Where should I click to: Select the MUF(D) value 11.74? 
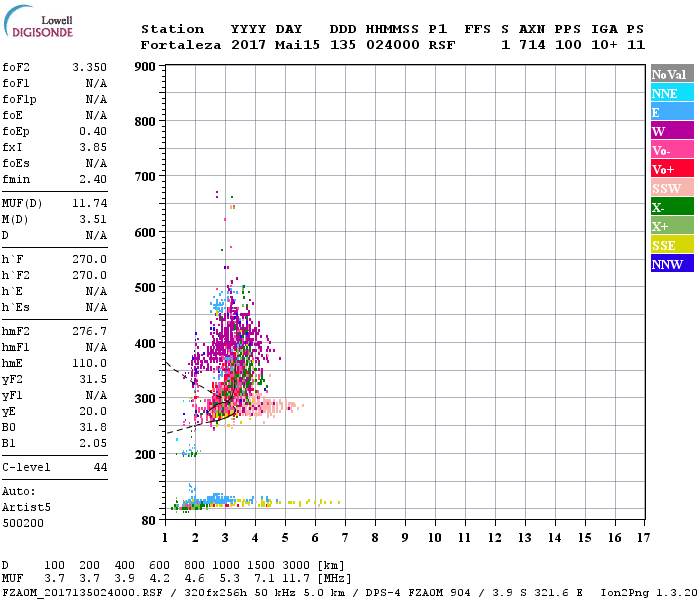point(90,202)
